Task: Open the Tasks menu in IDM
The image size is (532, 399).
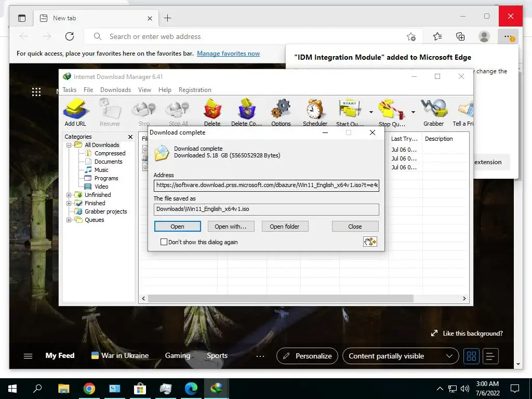Action: (x=69, y=90)
